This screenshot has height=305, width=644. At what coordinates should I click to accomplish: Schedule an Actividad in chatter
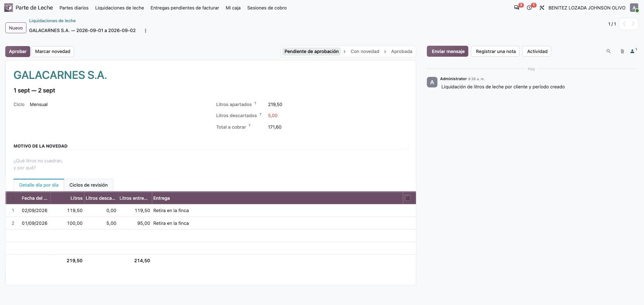537,51
